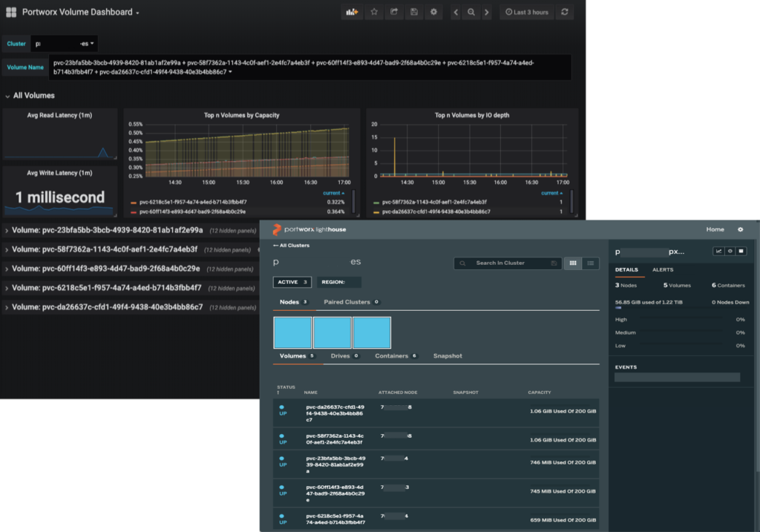Switch to the ALERTS tab

(663, 270)
